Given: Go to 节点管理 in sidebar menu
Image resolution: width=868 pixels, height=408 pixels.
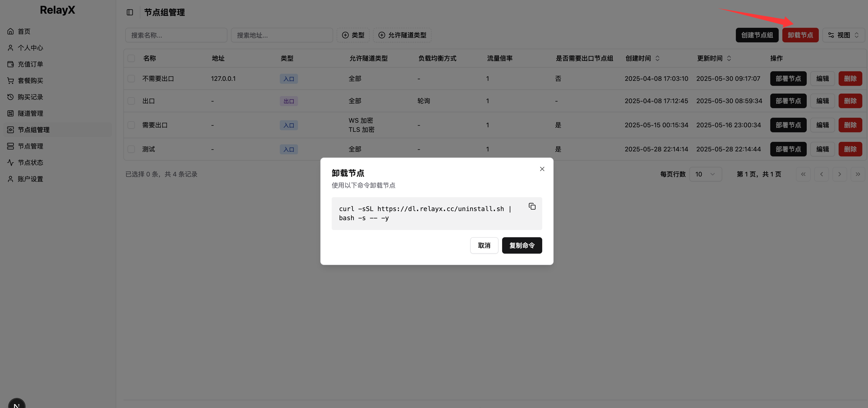Looking at the screenshot, I should tap(30, 146).
